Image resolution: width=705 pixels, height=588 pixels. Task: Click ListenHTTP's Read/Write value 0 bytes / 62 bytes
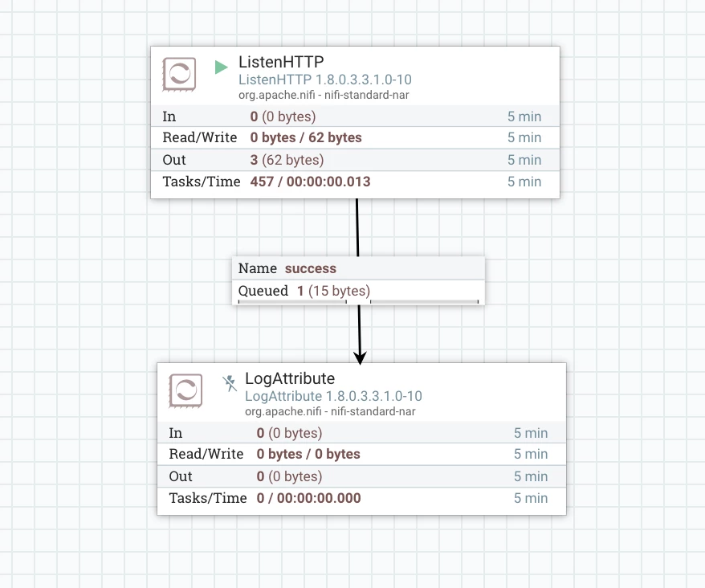[x=306, y=137]
